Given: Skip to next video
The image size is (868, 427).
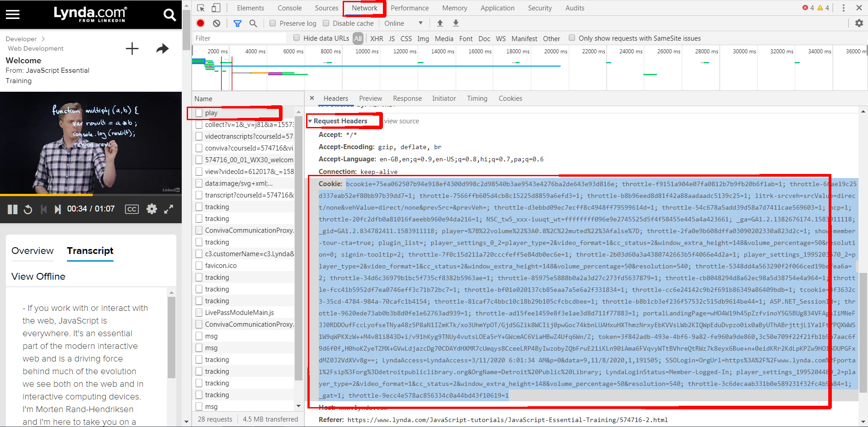Looking at the screenshot, I should coord(57,209).
